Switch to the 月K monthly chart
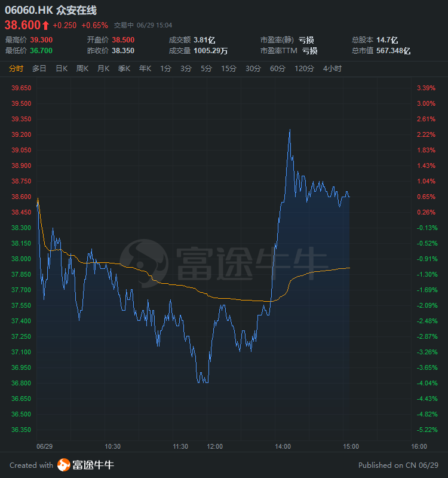This screenshot has height=478, width=448. (x=103, y=69)
